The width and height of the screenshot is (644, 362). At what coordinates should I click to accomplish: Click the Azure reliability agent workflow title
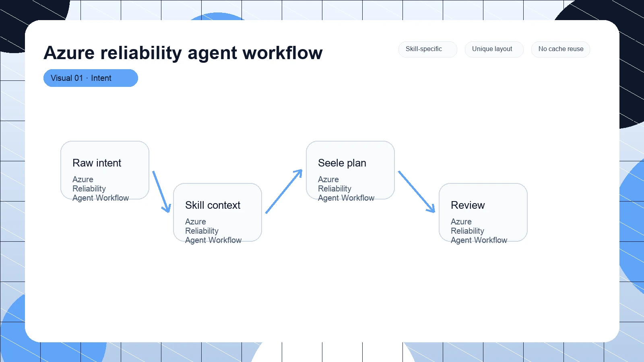183,53
